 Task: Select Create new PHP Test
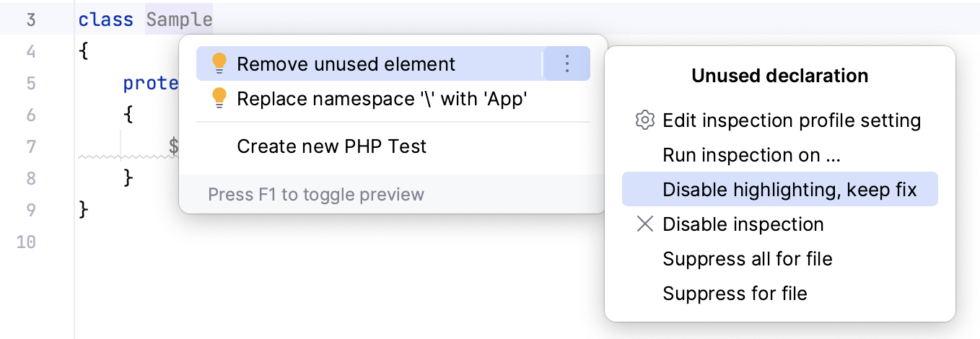331,146
